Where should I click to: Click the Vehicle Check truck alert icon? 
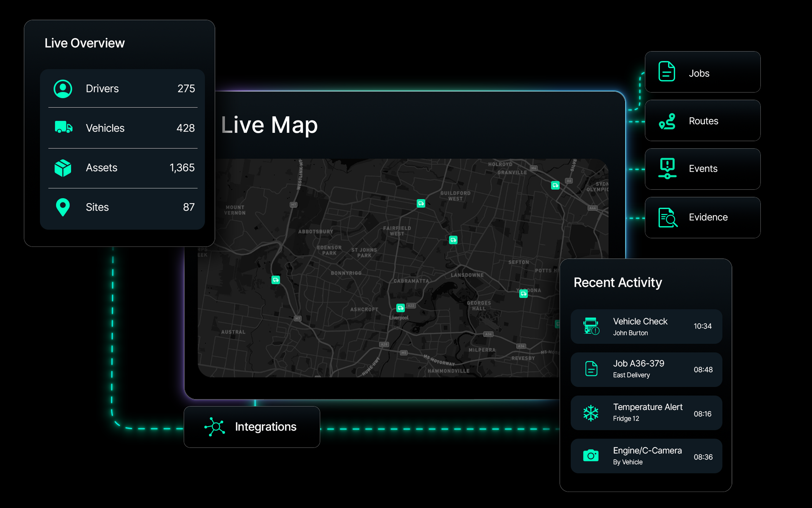(591, 326)
